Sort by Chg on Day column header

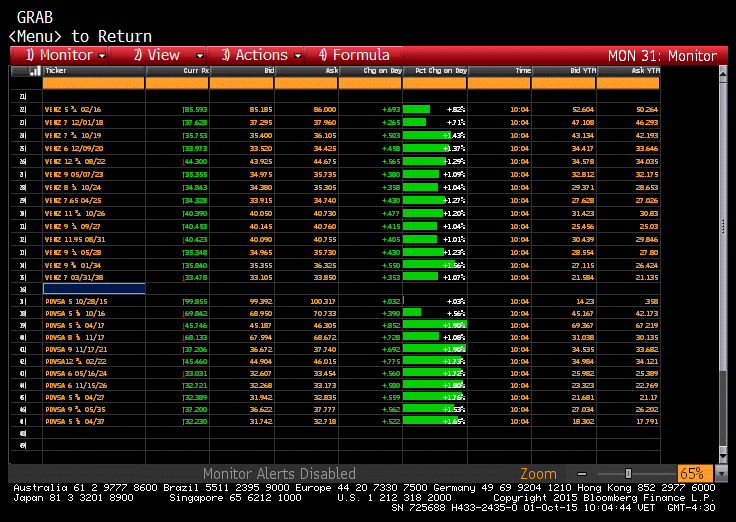pyautogui.click(x=370, y=71)
